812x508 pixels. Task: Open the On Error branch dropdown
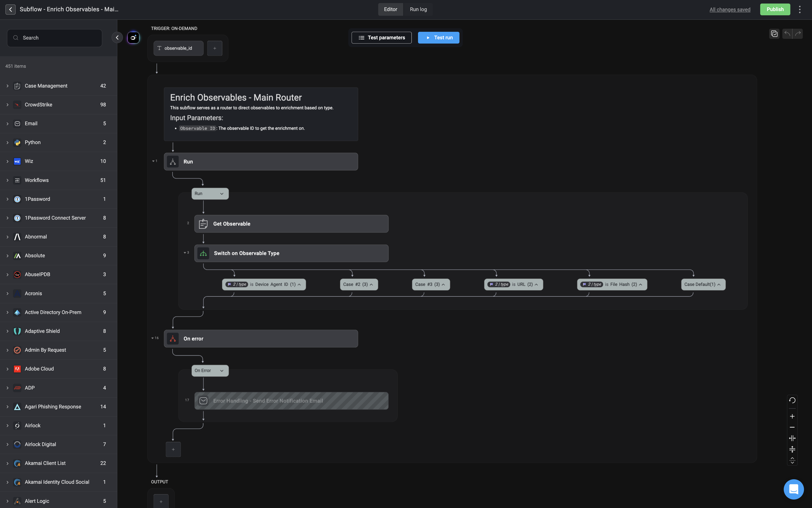tap(210, 371)
